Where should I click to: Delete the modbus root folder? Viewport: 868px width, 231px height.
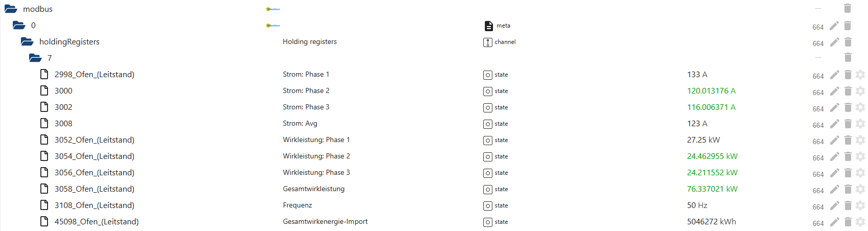click(x=848, y=8)
